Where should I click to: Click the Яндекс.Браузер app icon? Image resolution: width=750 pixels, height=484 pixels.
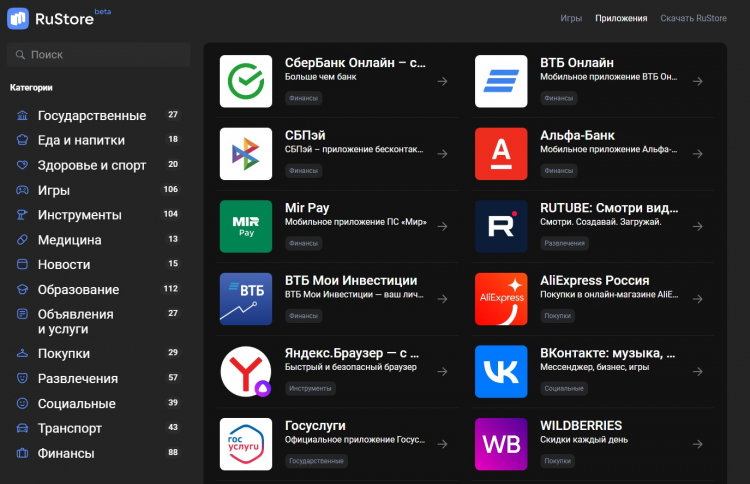click(x=245, y=372)
